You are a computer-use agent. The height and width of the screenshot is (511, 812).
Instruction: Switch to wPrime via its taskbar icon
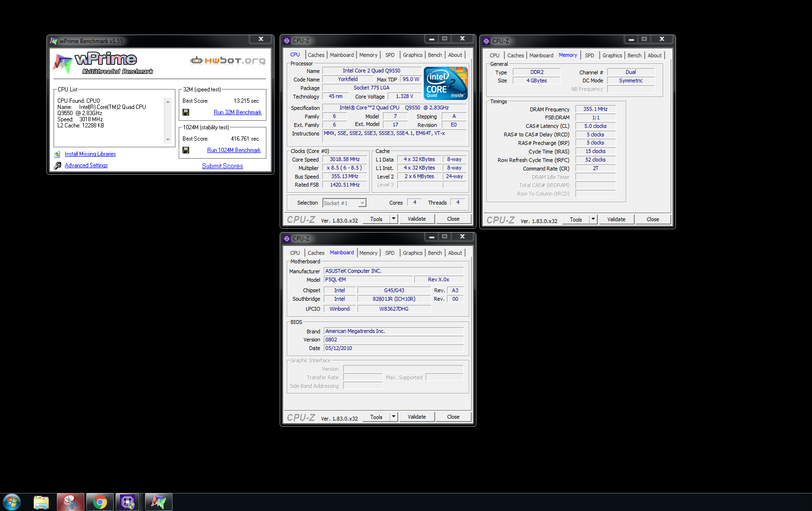(x=158, y=502)
